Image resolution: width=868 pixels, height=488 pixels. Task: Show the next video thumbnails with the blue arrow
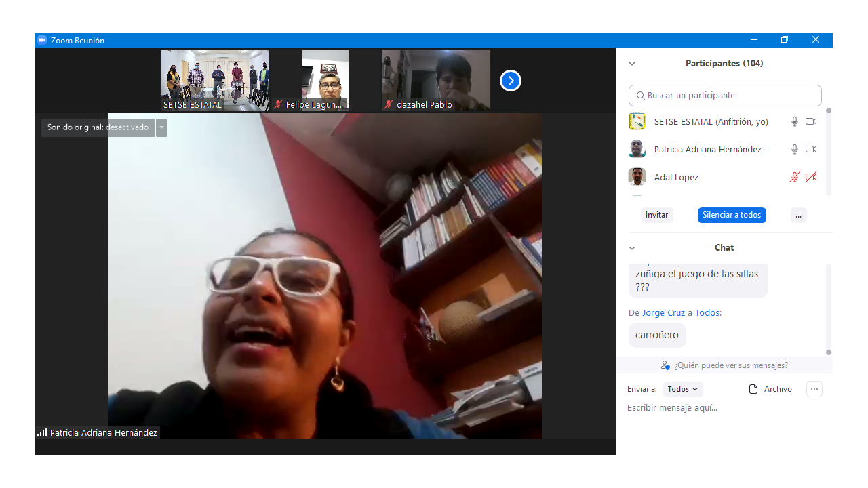pos(511,81)
